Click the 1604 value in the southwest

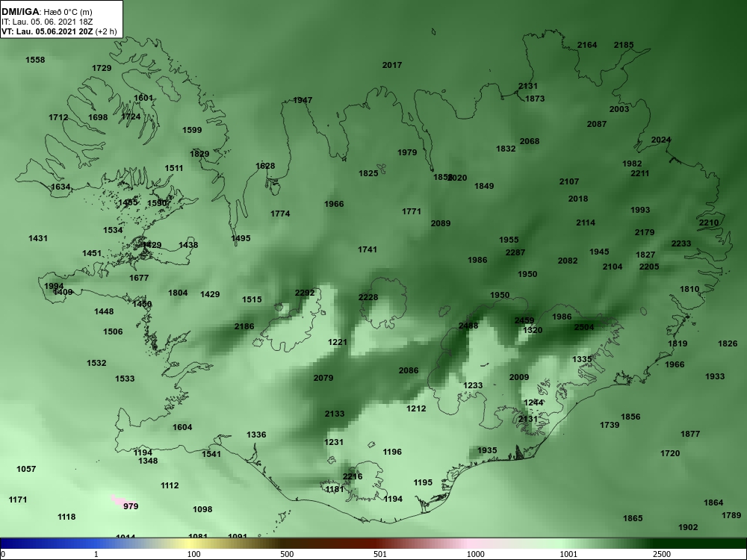[x=182, y=428]
